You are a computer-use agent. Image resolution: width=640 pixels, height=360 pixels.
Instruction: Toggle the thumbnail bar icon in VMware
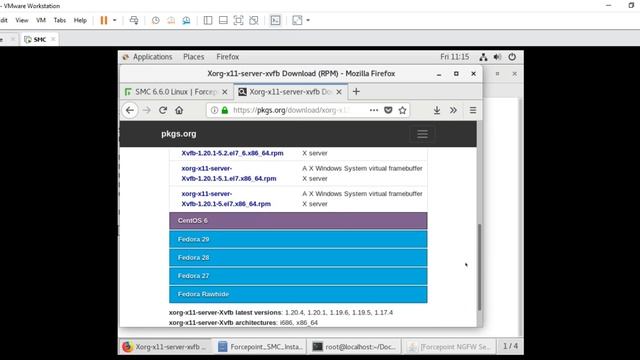pyautogui.click(x=223, y=20)
